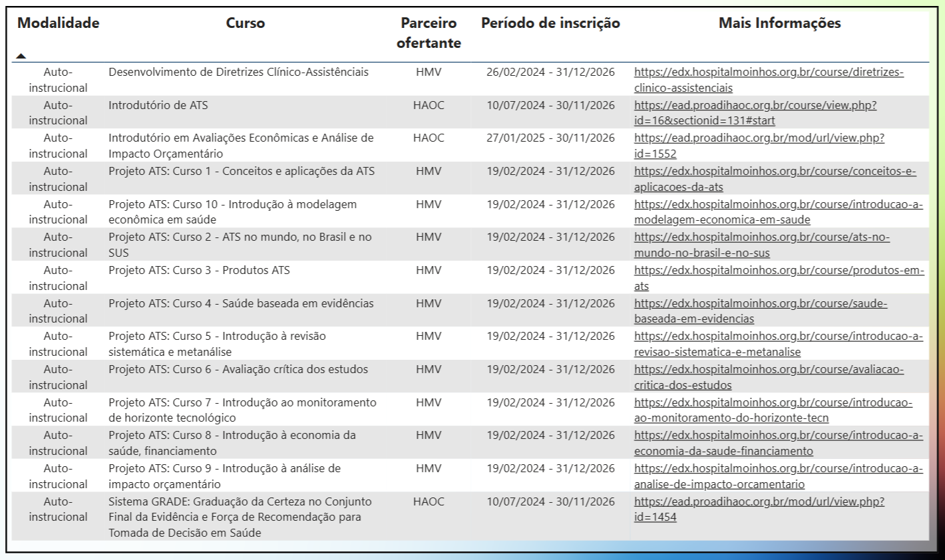Click period cell in Curso 3 Produtos row
Viewport: 945px width, 560px height.
click(550, 270)
